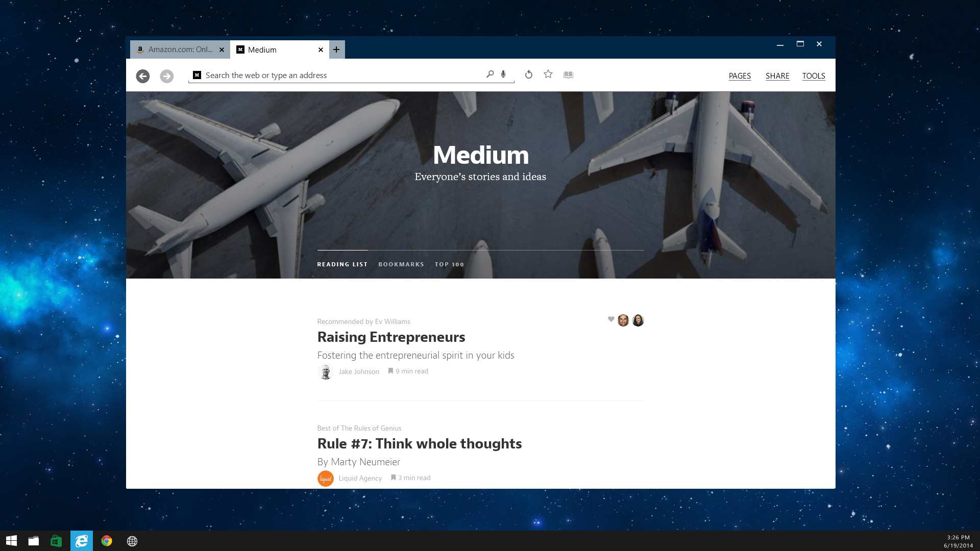Close the Medium tab

click(321, 50)
